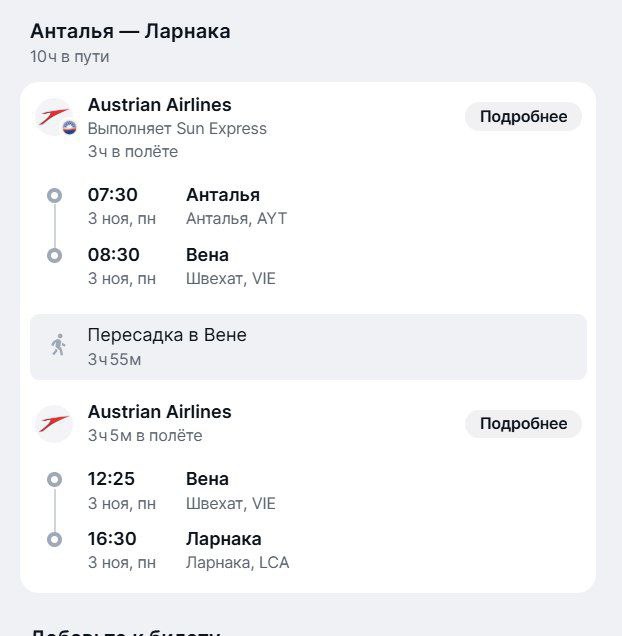This screenshot has width=622, height=636.
Task: Click the 07:30 departure route dot
Action: click(x=55, y=195)
